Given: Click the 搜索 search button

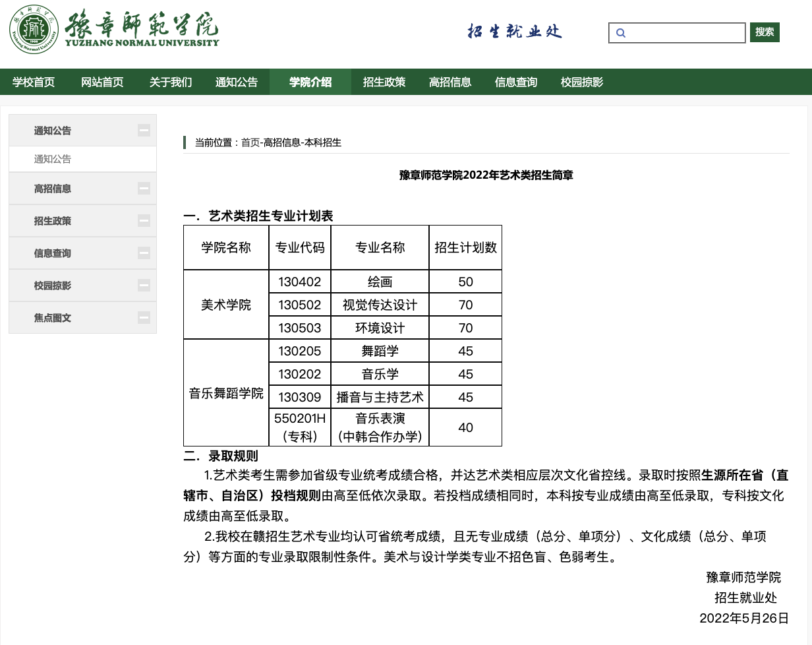Looking at the screenshot, I should click(x=765, y=32).
